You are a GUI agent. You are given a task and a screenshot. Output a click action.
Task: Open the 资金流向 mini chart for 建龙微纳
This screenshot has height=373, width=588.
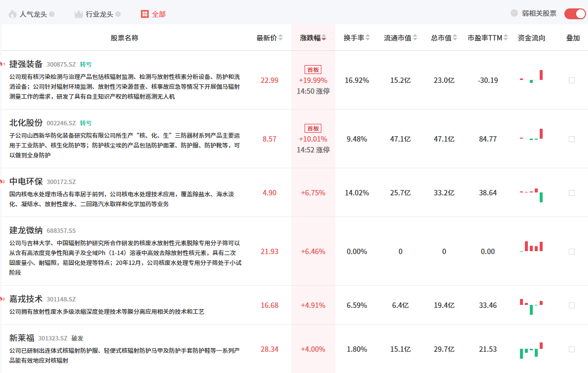tap(531, 246)
